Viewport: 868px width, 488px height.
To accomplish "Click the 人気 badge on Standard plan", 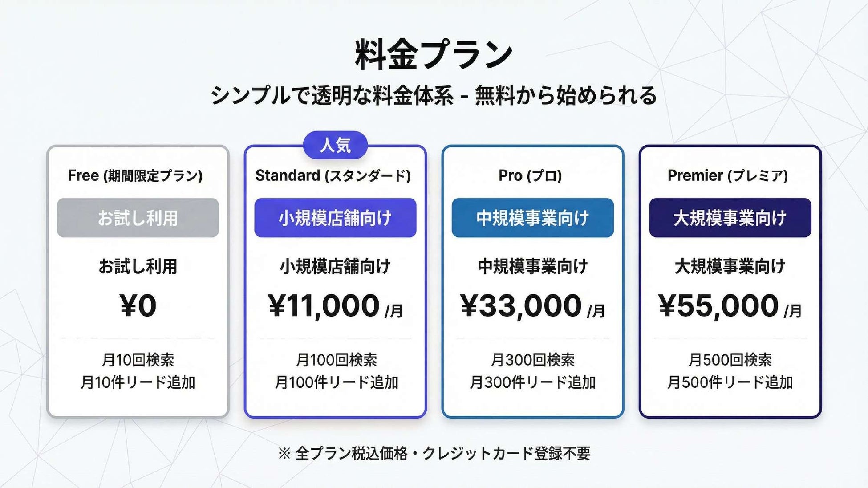I will (x=335, y=145).
